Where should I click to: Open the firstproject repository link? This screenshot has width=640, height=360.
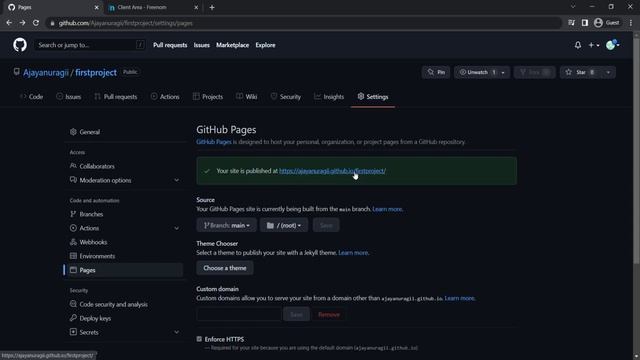pyautogui.click(x=96, y=73)
